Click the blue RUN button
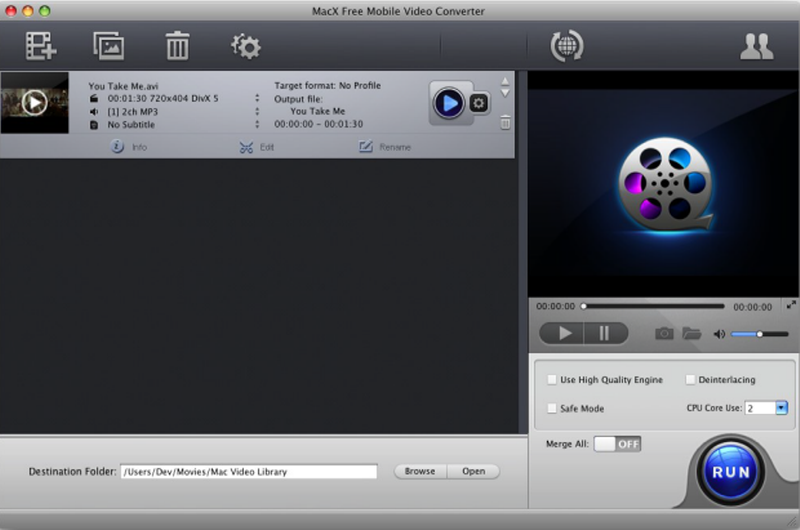The width and height of the screenshot is (800, 530). click(731, 472)
